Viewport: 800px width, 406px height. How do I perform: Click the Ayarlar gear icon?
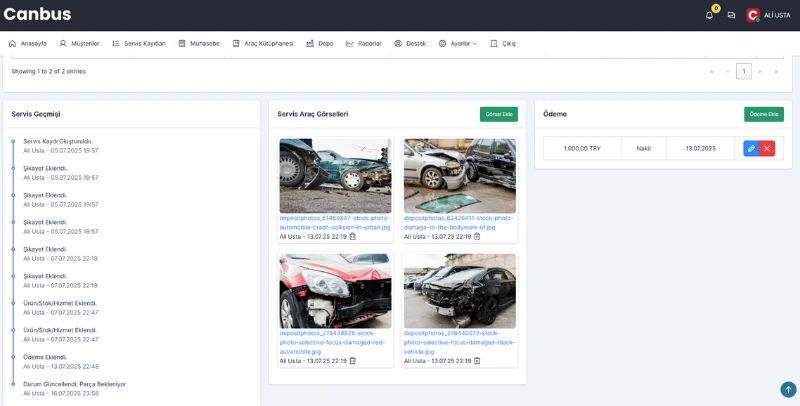(442, 43)
